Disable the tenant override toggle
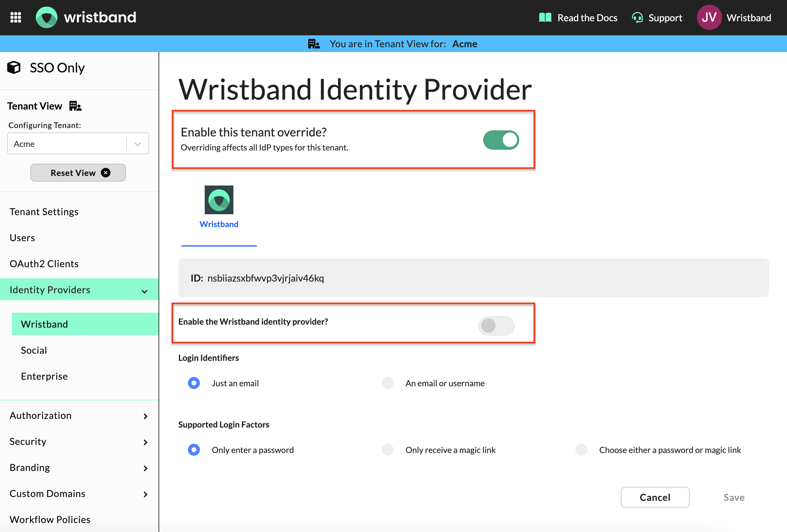 pyautogui.click(x=501, y=140)
